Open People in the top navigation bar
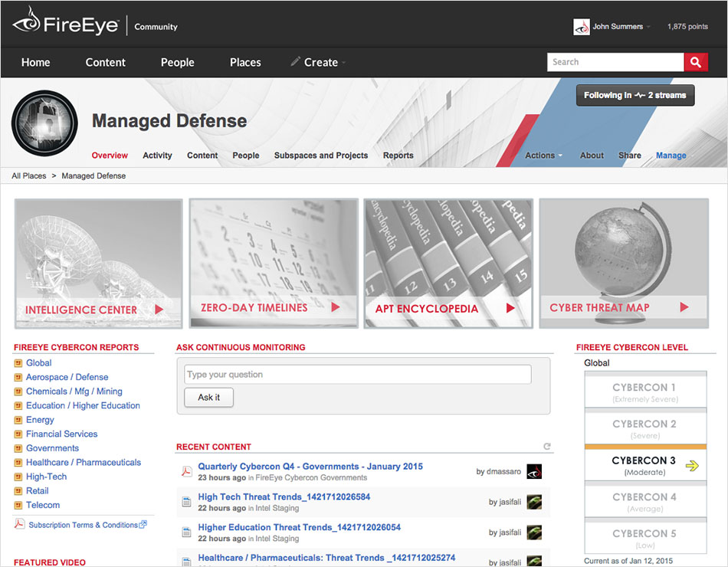 (x=177, y=62)
